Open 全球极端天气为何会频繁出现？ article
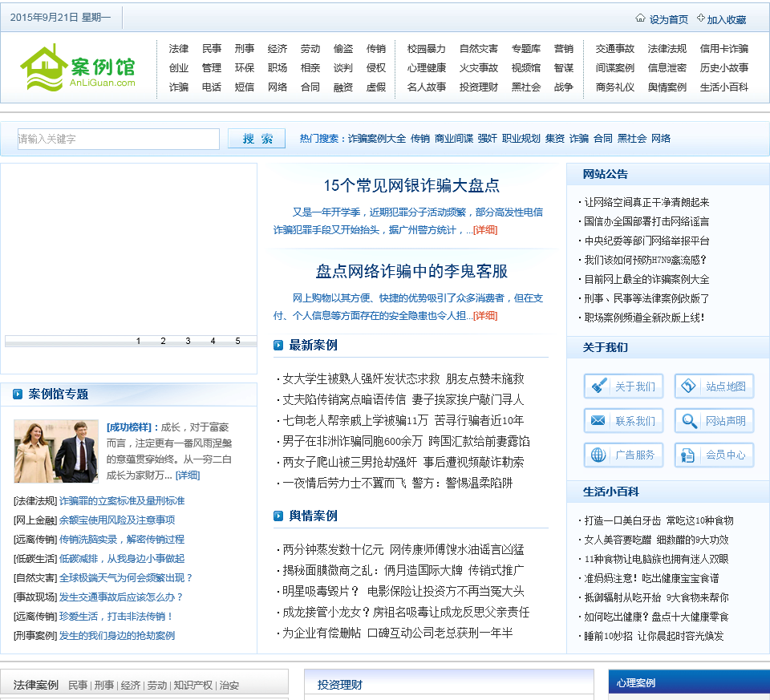 pyautogui.click(x=126, y=578)
